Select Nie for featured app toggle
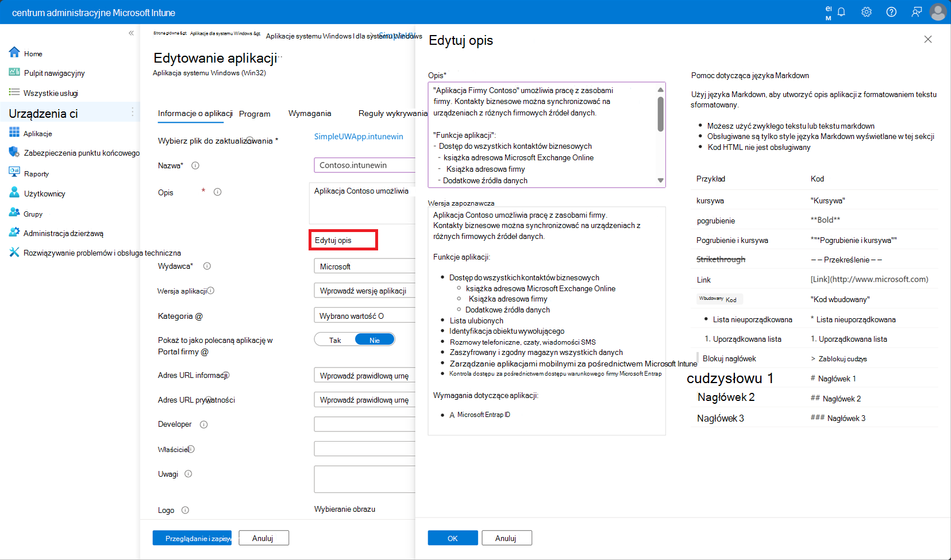The width and height of the screenshot is (951, 560). pyautogui.click(x=375, y=340)
